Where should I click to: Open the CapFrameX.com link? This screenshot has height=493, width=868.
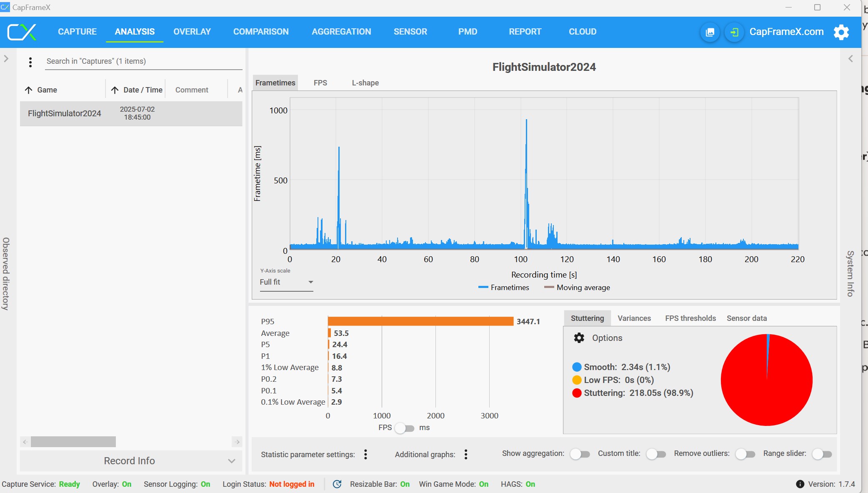coord(786,32)
